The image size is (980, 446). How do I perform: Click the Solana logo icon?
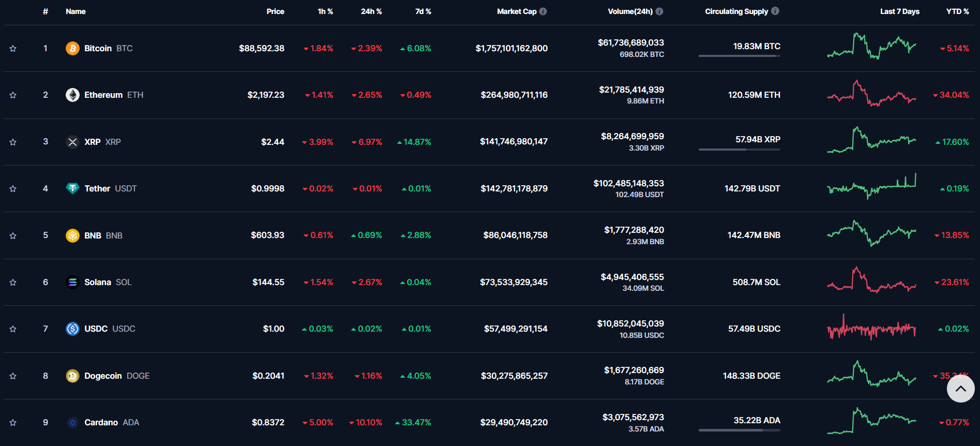(x=72, y=282)
